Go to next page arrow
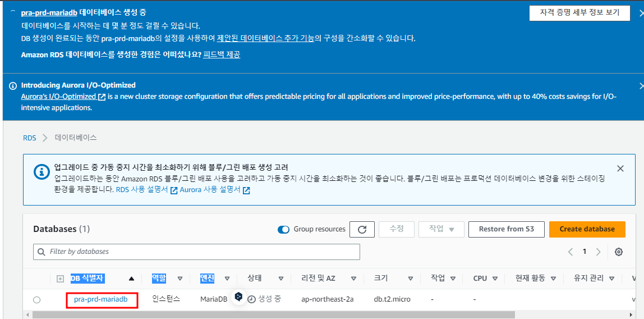Screen dimensions: 644x319 point(599,252)
